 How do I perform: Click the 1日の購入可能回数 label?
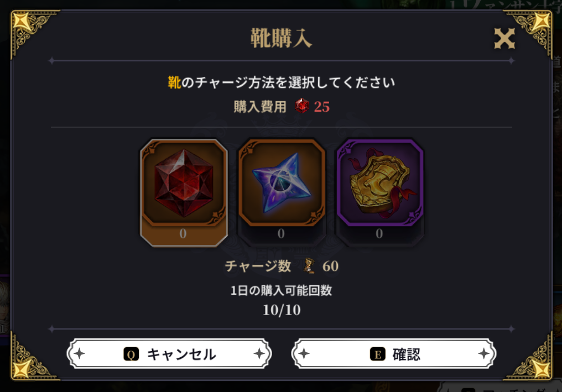pyautogui.click(x=281, y=290)
